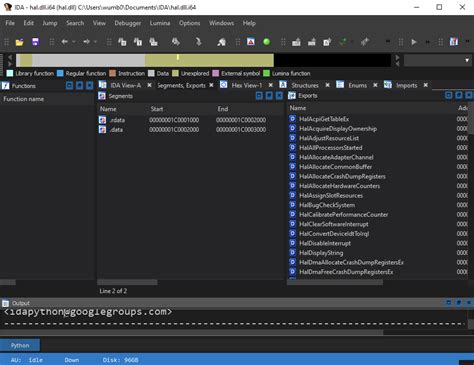Close the Imports tab
The width and height of the screenshot is (474, 365).
tap(426, 85)
